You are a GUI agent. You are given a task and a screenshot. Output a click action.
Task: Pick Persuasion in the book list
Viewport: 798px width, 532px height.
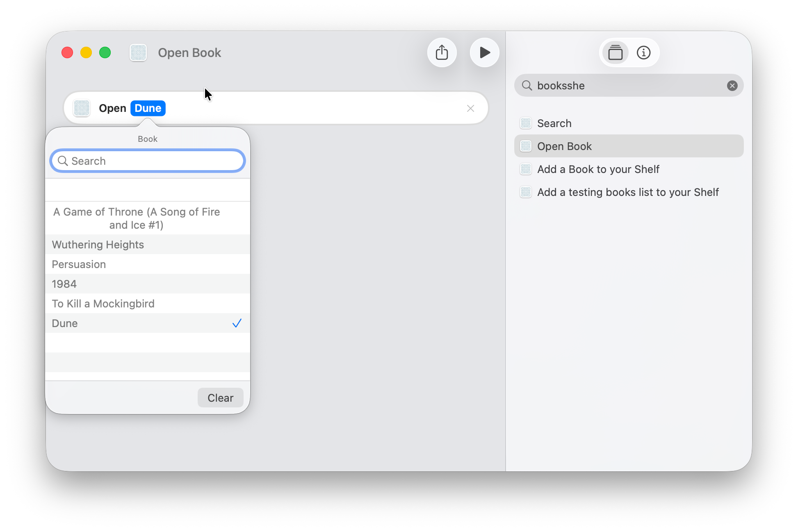click(x=147, y=264)
